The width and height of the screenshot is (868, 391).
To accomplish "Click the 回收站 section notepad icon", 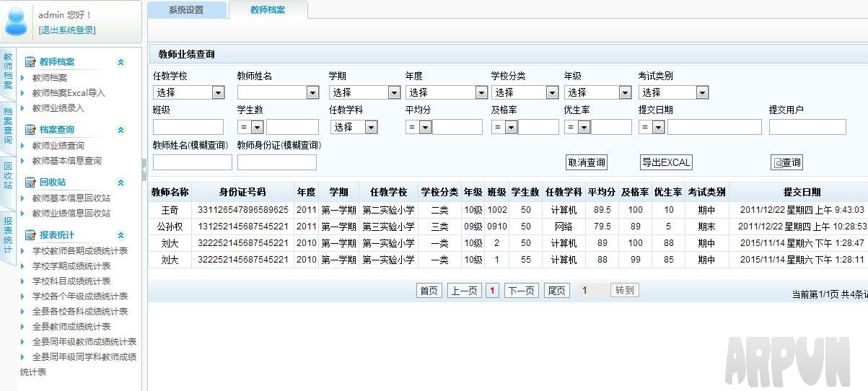I will click(x=30, y=183).
